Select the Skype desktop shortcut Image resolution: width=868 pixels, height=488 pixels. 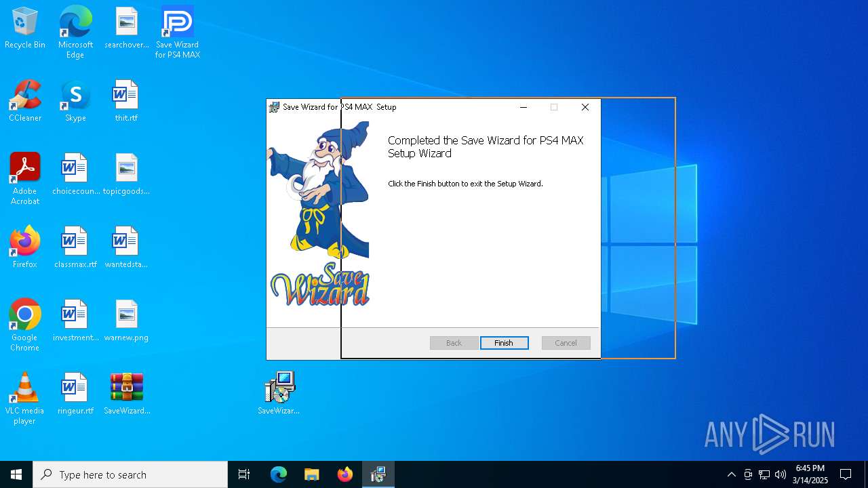pos(75,101)
